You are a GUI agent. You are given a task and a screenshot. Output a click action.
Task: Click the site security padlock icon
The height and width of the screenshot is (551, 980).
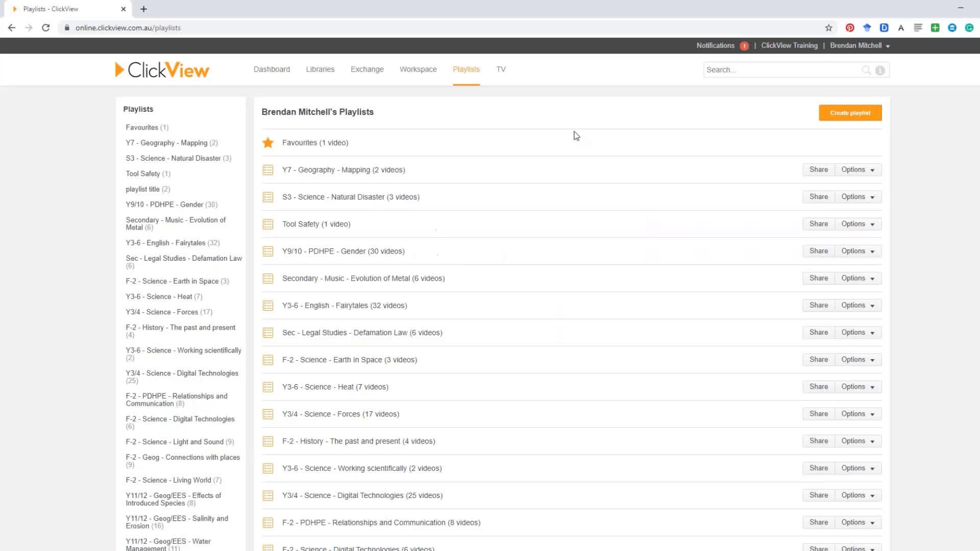click(66, 28)
